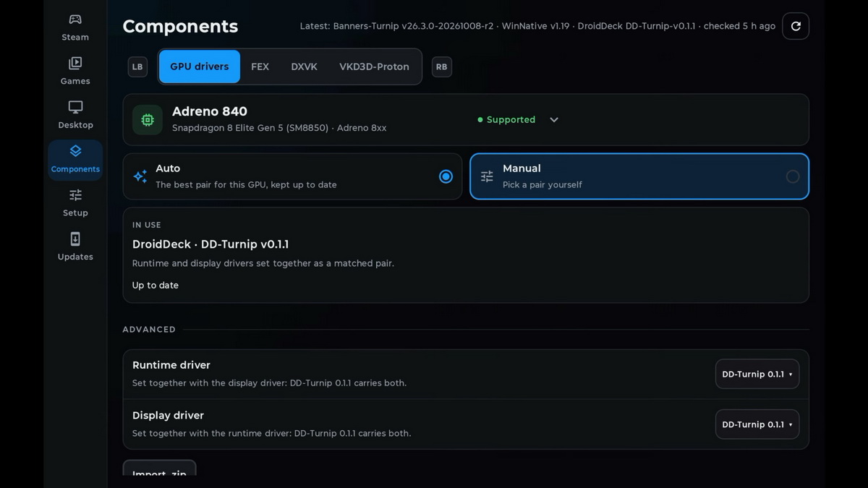The image size is (868, 488).
Task: Open the Runtime driver DD-Turnip dropdown
Action: tap(757, 374)
